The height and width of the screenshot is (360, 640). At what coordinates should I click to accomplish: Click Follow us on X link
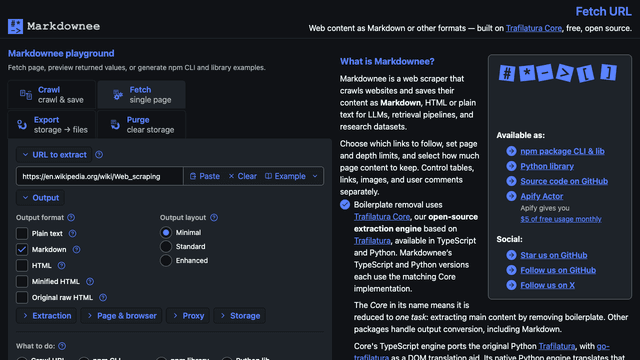[x=547, y=285]
